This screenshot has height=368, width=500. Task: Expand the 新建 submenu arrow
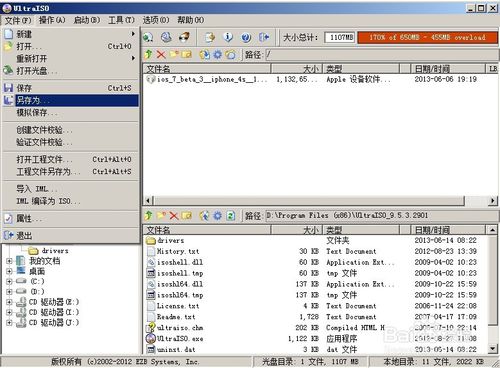[133, 34]
